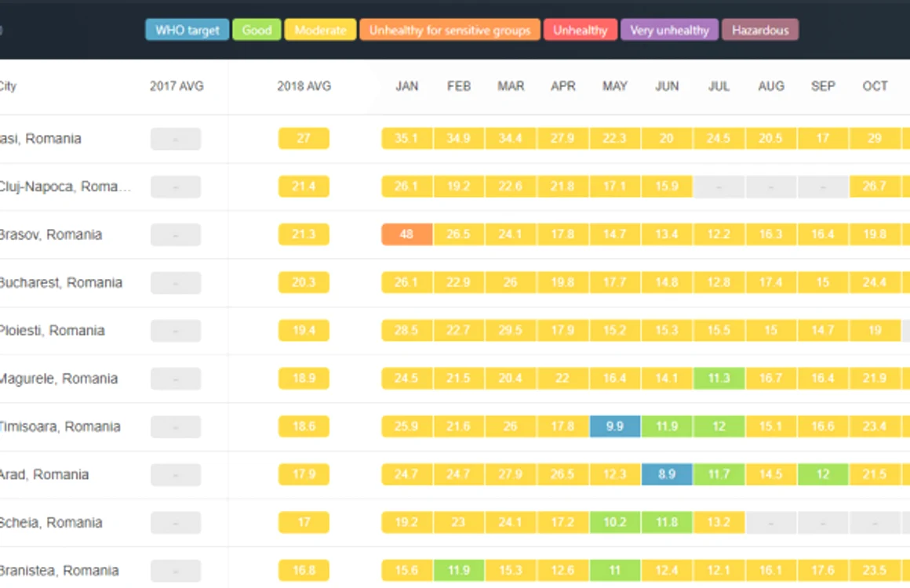The image size is (910, 588).
Task: Select the Very unhealthy legend badge
Action: (x=669, y=30)
